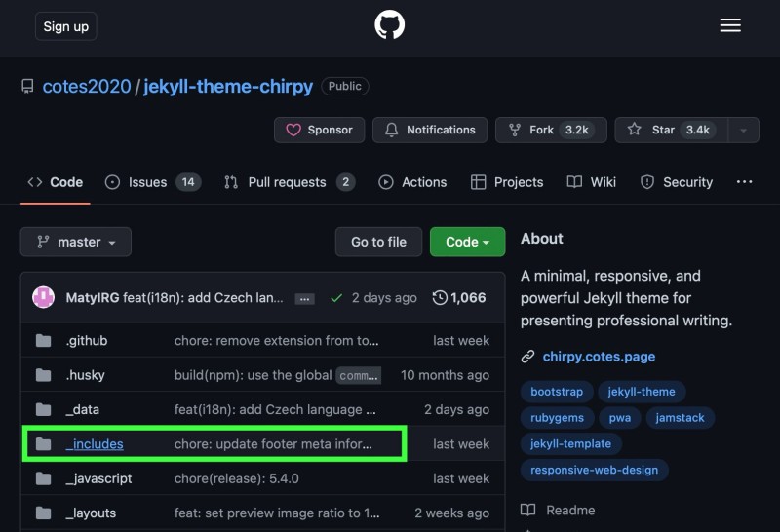Open the master branch dropdown

pos(76,242)
